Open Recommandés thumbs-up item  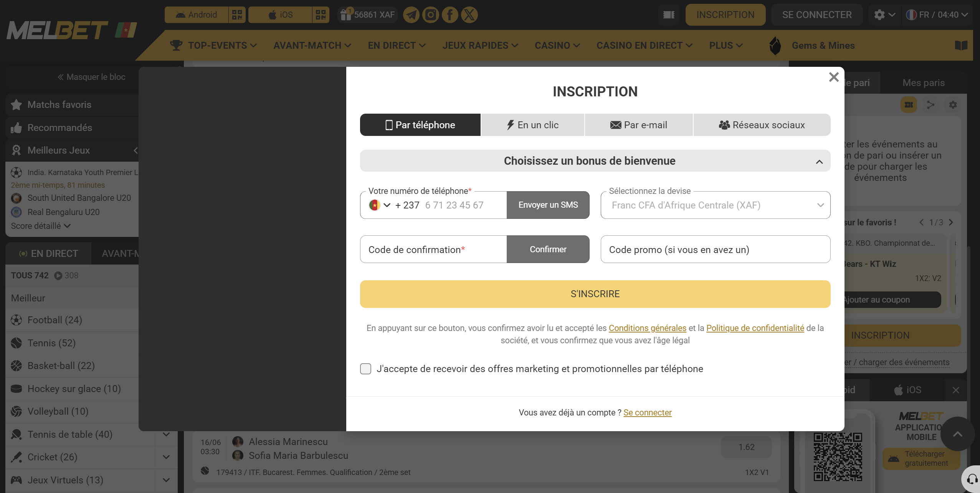click(72, 127)
